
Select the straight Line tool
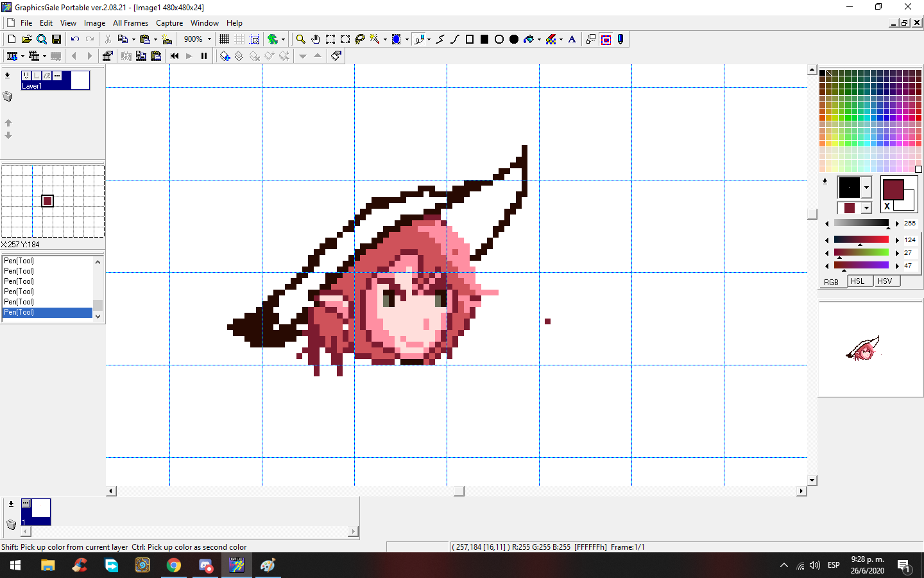pos(440,39)
